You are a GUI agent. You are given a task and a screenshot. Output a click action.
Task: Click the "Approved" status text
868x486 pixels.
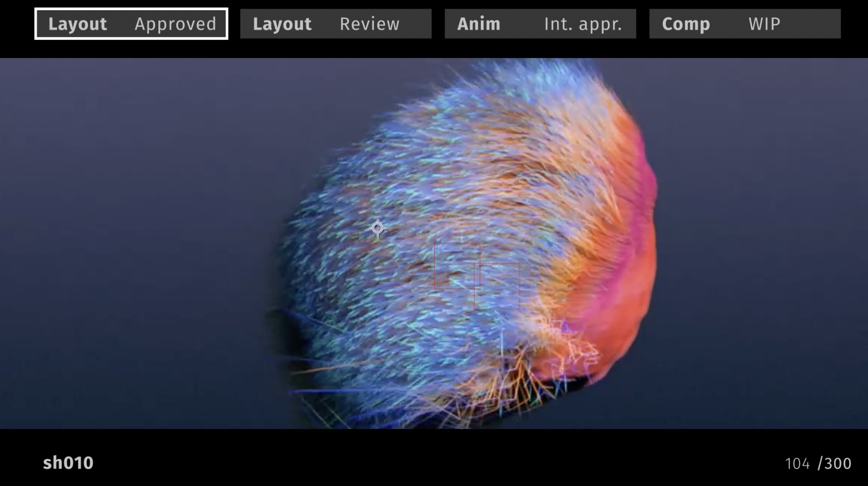tap(175, 23)
